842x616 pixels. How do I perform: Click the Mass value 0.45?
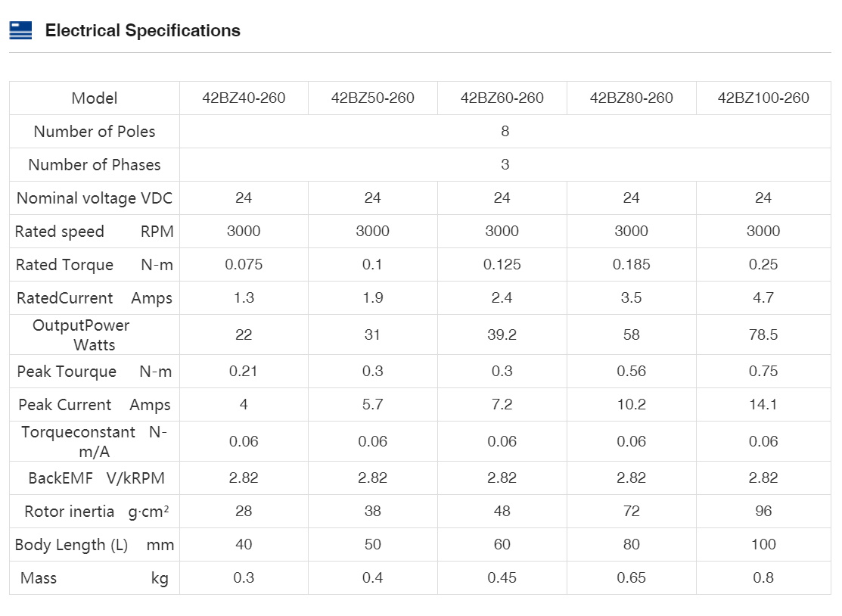pos(502,578)
